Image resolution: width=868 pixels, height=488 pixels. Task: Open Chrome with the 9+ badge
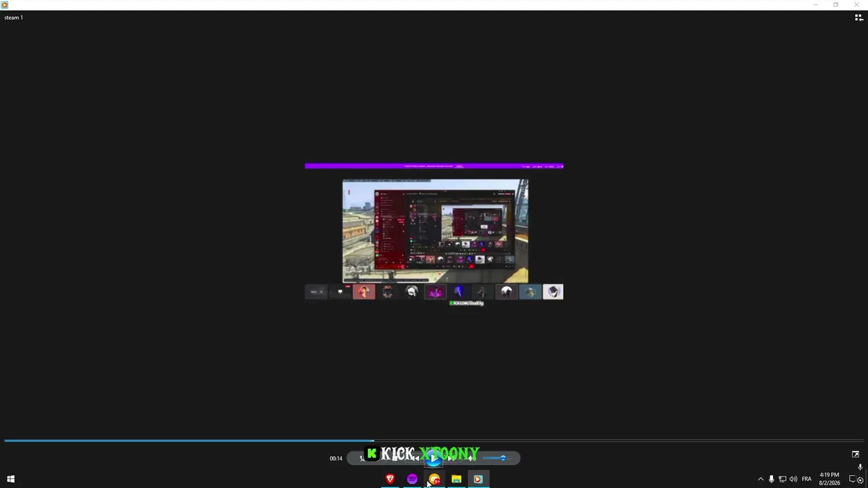pos(435,479)
